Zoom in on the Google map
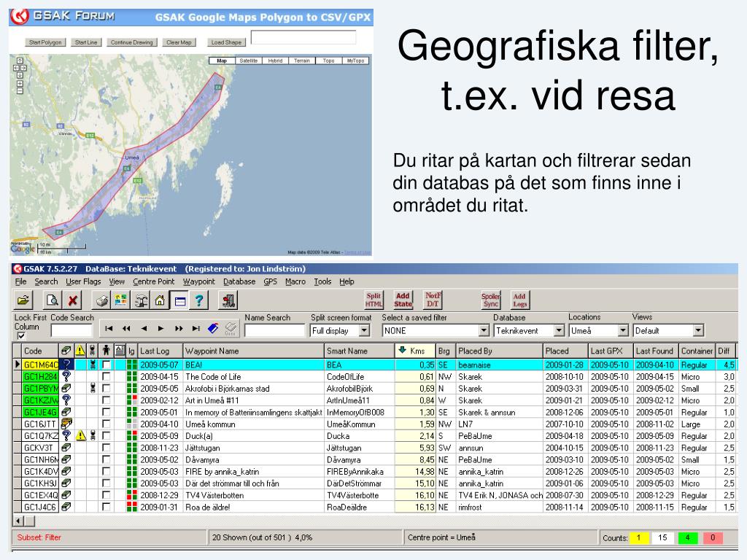The height and width of the screenshot is (560, 747). click(x=20, y=84)
